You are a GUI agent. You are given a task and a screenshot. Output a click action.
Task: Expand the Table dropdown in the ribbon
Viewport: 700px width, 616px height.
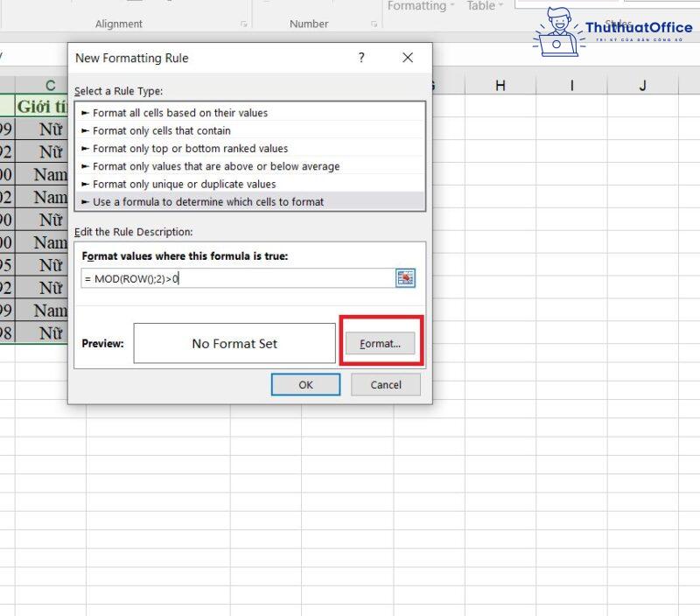[484, 7]
